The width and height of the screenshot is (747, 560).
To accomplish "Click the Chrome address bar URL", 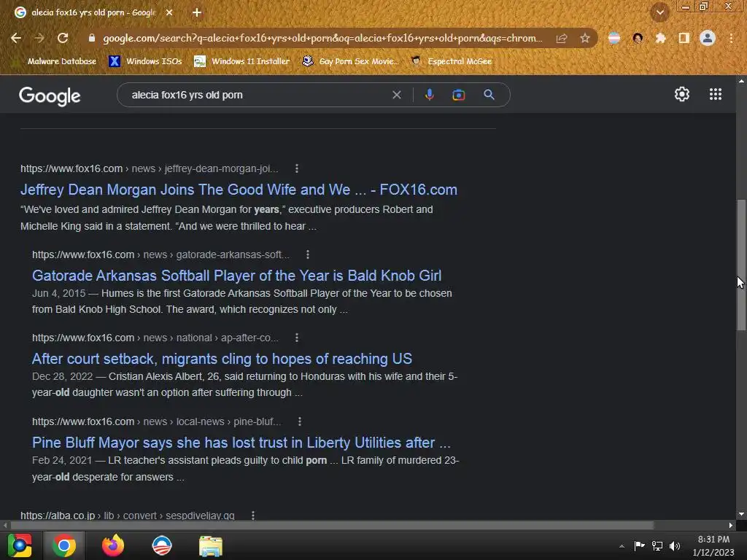I will click(322, 38).
